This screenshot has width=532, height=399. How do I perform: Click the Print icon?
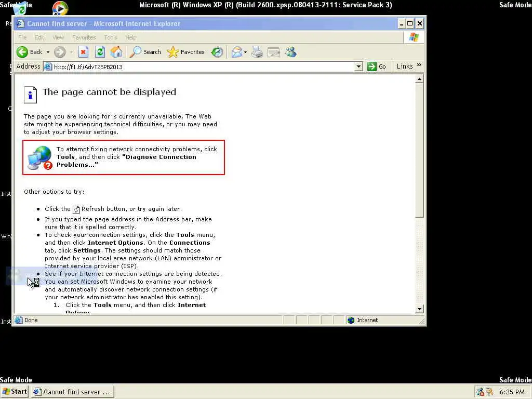257,52
